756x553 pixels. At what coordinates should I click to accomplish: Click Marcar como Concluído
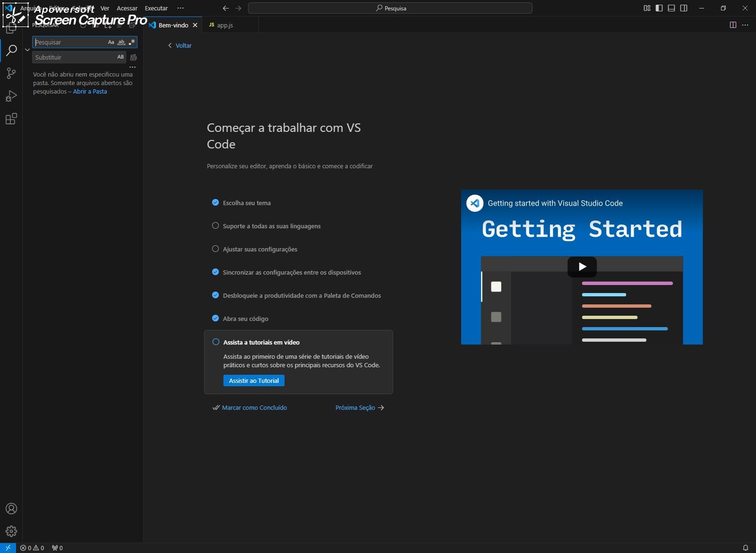[250, 407]
